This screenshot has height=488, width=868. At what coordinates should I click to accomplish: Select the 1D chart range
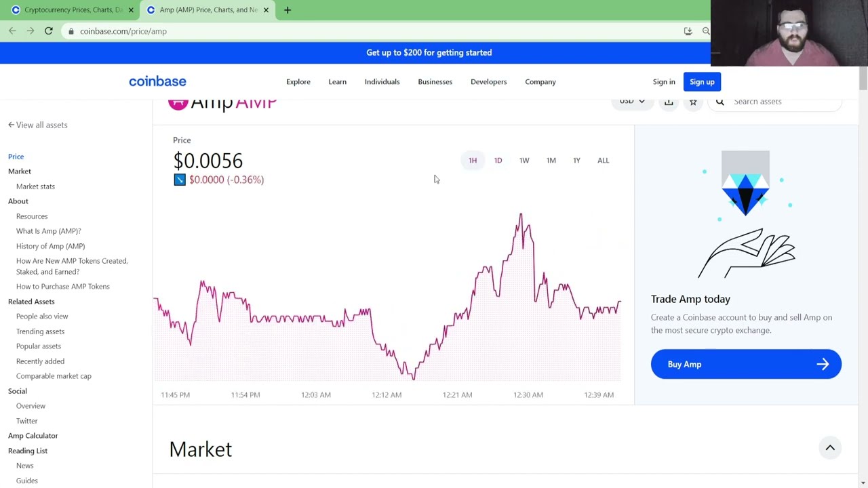click(x=498, y=161)
